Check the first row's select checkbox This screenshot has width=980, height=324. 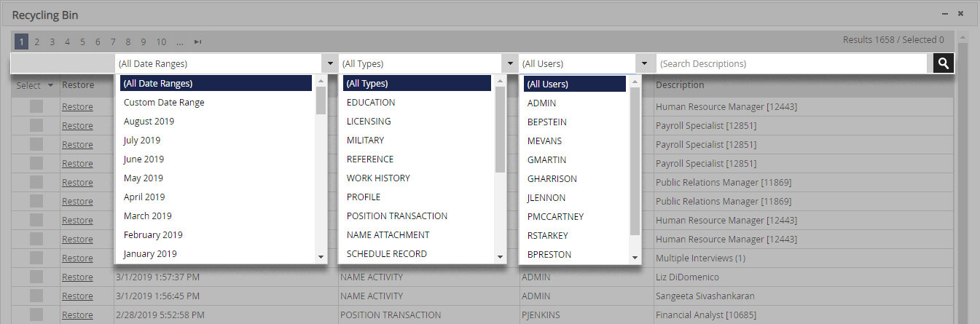[x=36, y=106]
